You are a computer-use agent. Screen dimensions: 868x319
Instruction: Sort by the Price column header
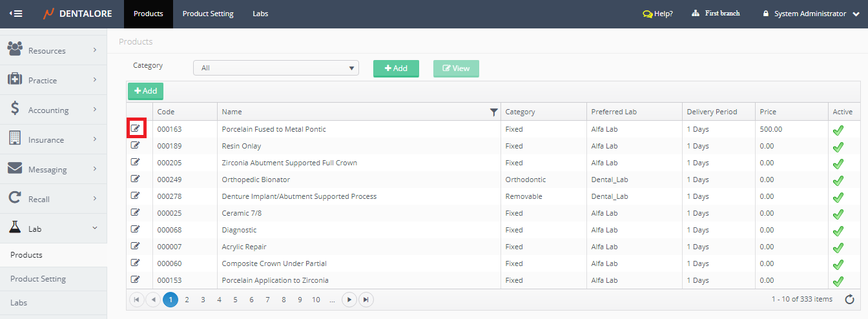(x=768, y=112)
